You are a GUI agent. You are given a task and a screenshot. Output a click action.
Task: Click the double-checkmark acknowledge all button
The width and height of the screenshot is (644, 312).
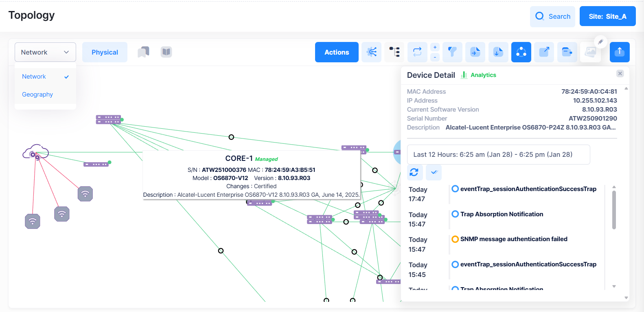click(x=434, y=172)
